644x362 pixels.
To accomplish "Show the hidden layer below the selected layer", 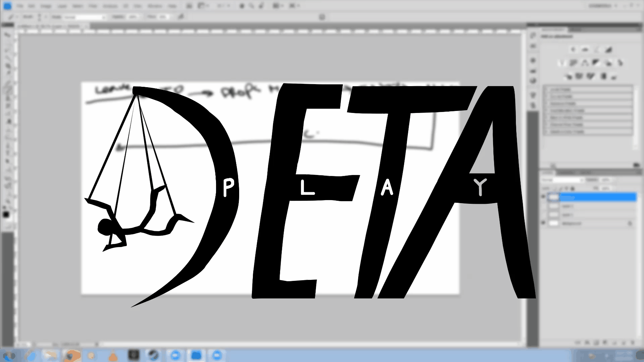I will tap(543, 206).
